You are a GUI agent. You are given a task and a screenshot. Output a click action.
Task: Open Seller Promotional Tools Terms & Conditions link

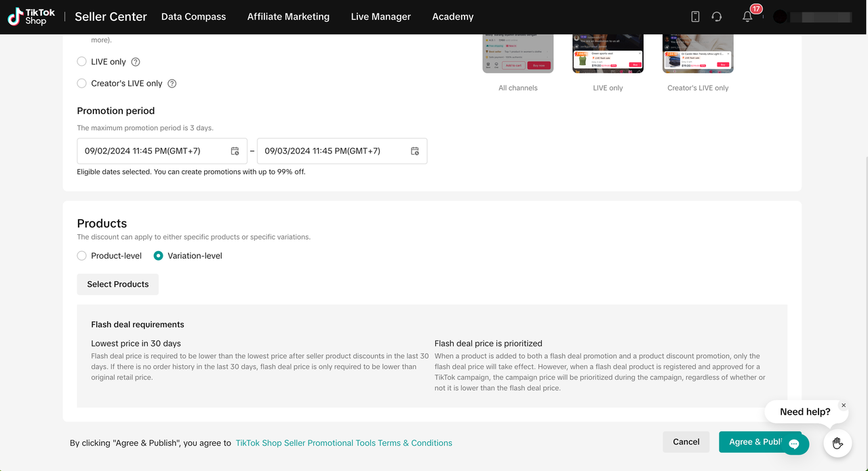(344, 443)
